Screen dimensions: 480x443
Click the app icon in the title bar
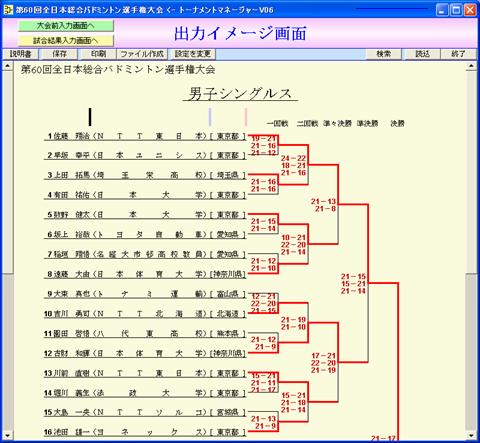pos(8,9)
